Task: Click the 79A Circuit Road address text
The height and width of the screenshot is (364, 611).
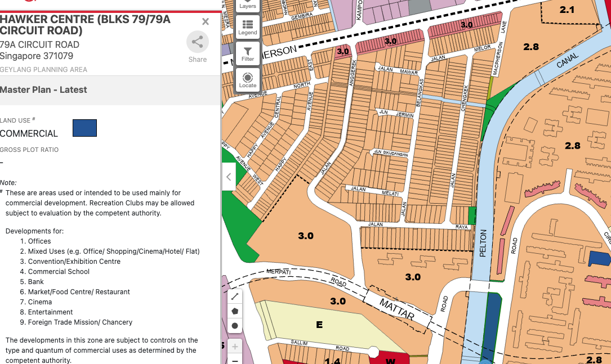Action: (39, 44)
